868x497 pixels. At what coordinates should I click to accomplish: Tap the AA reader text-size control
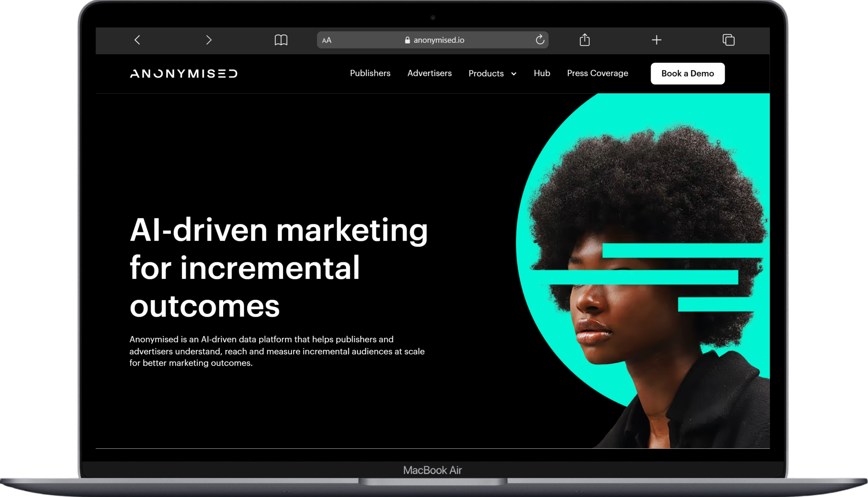pyautogui.click(x=327, y=40)
